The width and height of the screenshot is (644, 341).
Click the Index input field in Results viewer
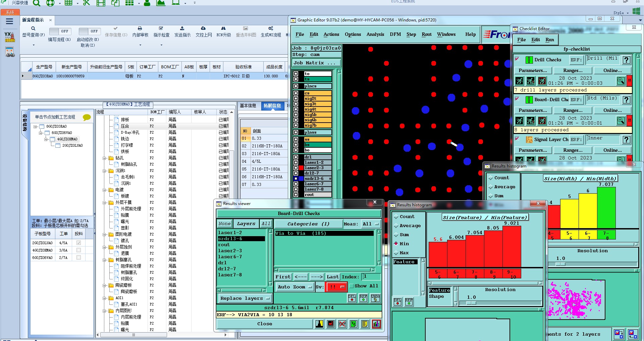pyautogui.click(x=371, y=277)
